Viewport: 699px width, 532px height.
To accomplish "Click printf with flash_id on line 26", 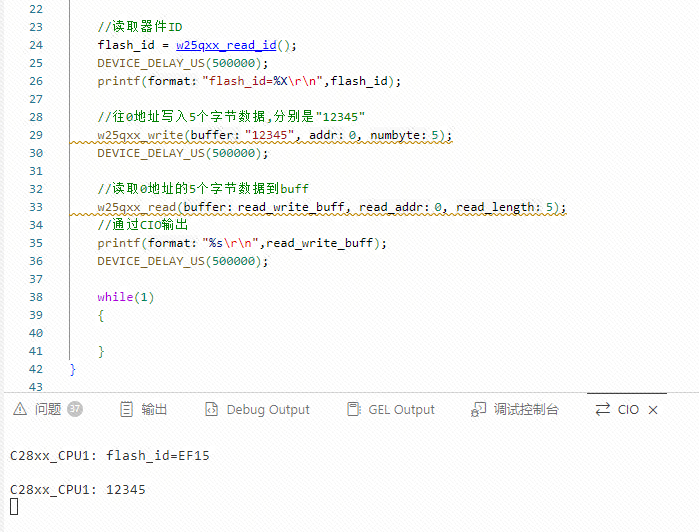I will pos(249,81).
